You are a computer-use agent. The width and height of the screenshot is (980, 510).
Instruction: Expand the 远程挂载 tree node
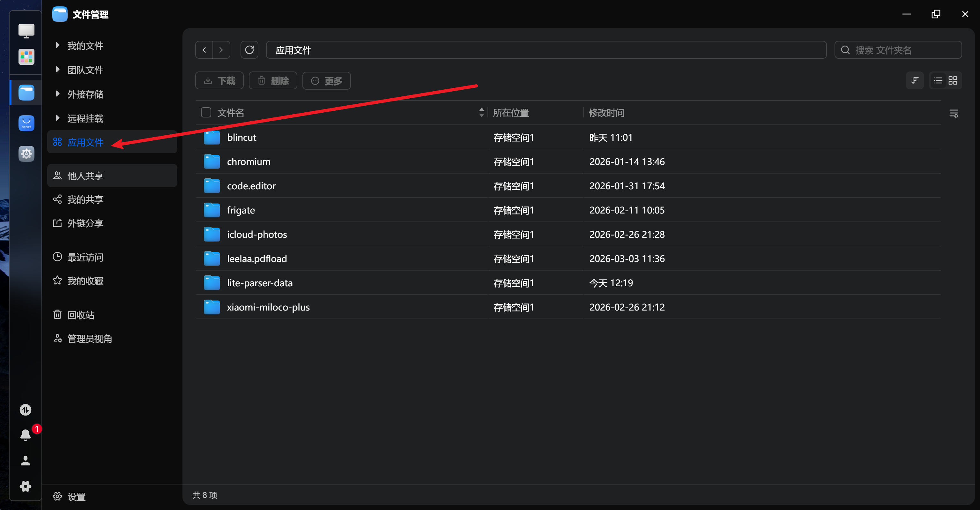[57, 118]
